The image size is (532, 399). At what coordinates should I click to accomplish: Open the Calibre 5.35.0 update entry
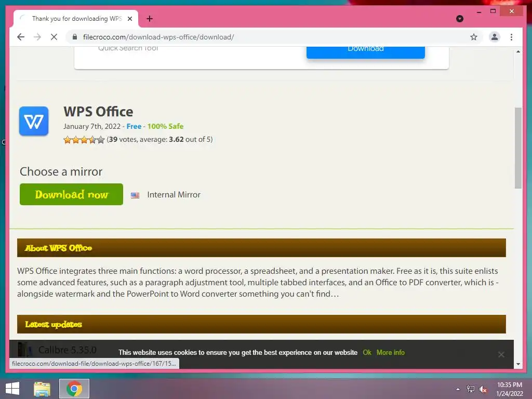[67, 350]
